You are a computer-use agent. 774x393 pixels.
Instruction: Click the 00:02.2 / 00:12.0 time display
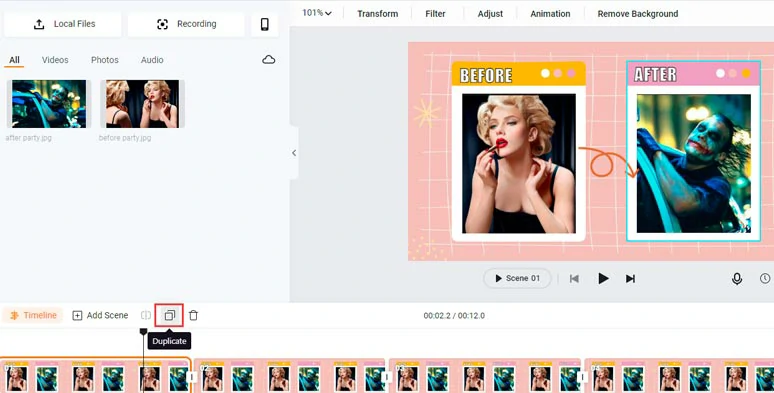pyautogui.click(x=454, y=315)
